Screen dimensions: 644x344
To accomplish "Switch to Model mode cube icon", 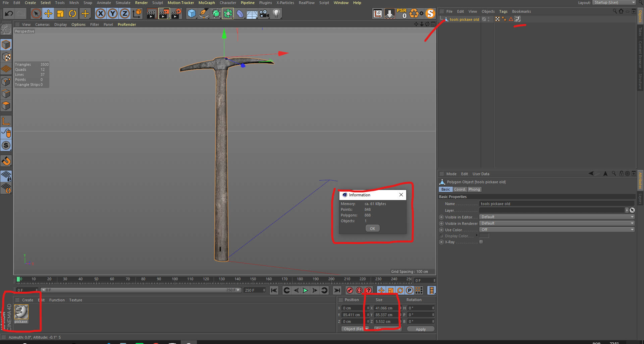I will (6, 45).
